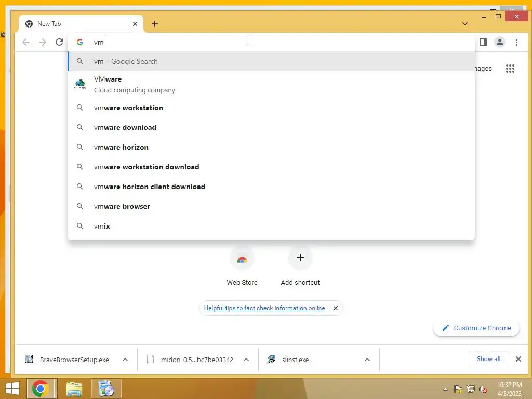Click siinst.exe file icon

point(271,359)
